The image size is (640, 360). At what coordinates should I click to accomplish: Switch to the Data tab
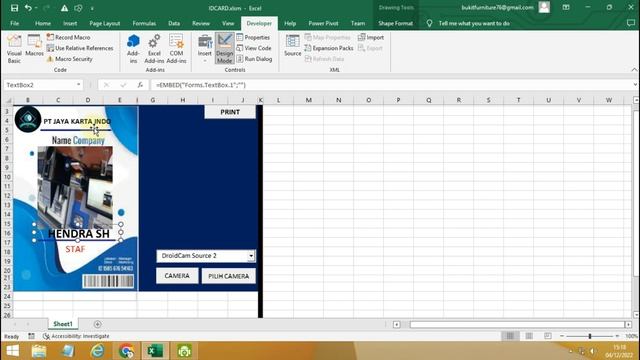pyautogui.click(x=174, y=23)
